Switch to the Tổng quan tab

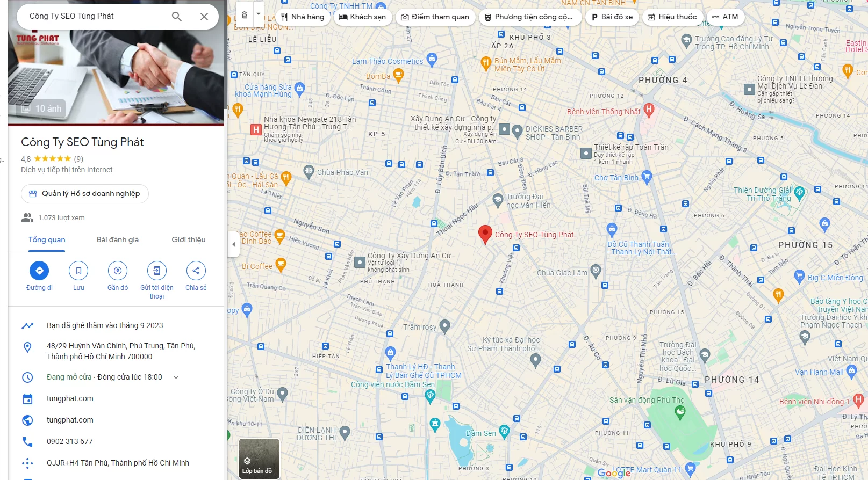coord(47,239)
